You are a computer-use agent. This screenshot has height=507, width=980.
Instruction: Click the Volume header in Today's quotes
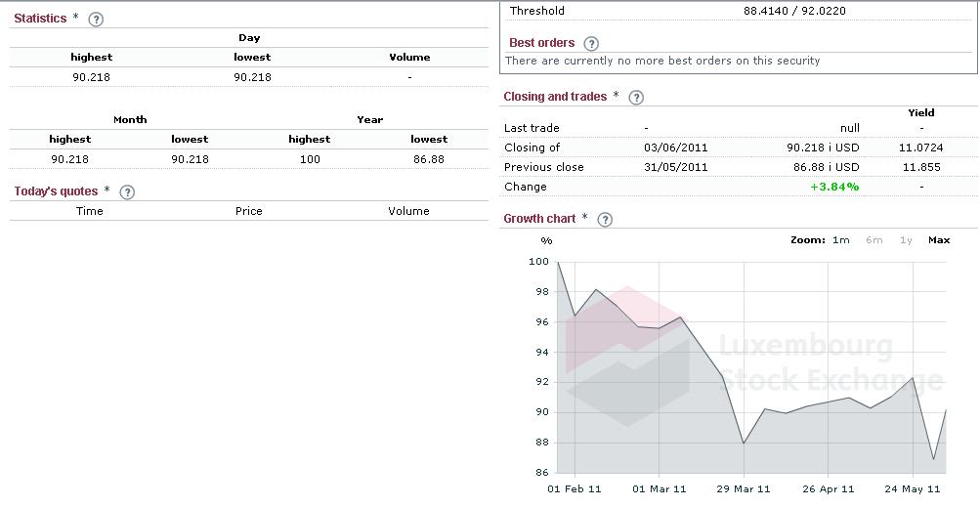pos(408,211)
